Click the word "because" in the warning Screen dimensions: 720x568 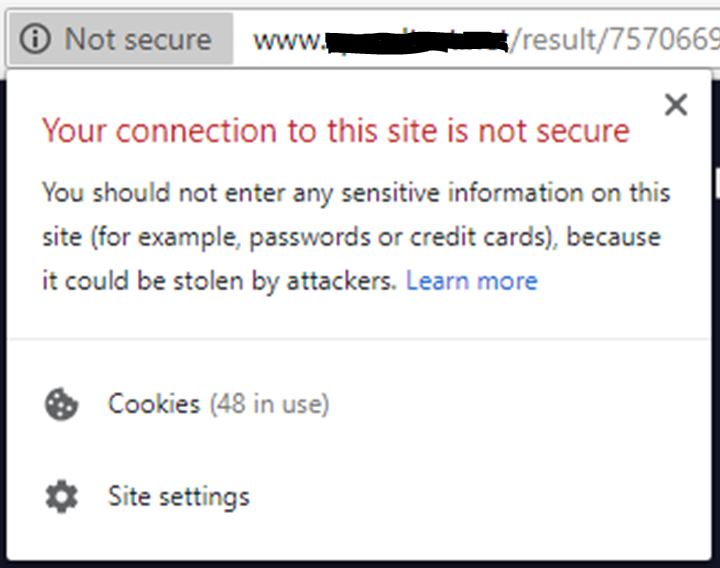coord(613,237)
